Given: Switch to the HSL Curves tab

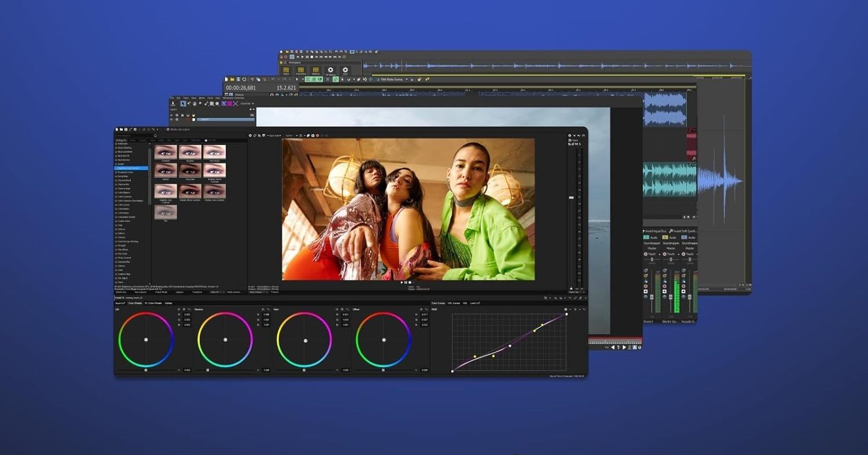Looking at the screenshot, I should (x=454, y=302).
